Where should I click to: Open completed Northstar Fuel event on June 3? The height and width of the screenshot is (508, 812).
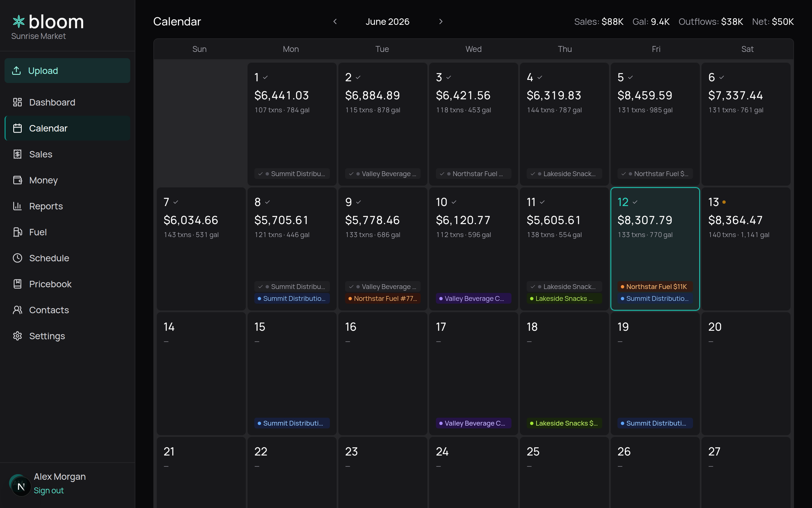point(473,174)
